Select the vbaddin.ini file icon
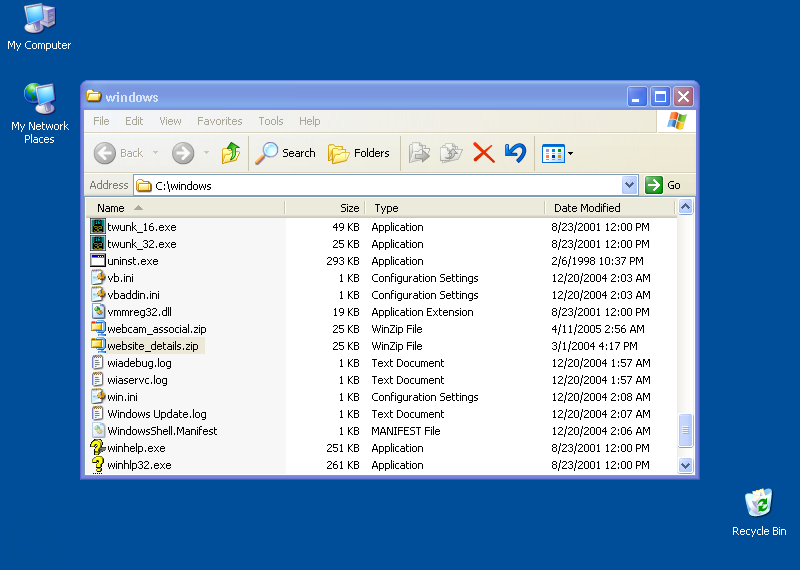Viewport: 800px width, 570px height. 98,294
